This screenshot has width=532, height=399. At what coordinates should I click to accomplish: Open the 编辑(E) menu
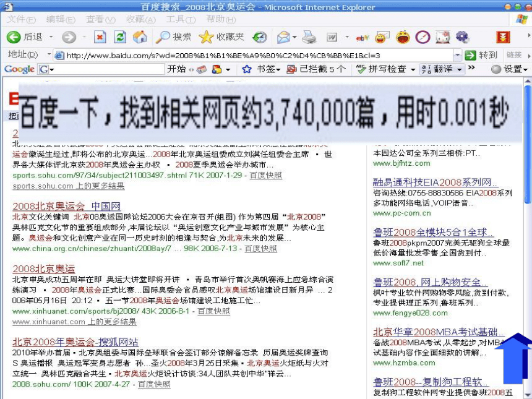[x=61, y=19]
